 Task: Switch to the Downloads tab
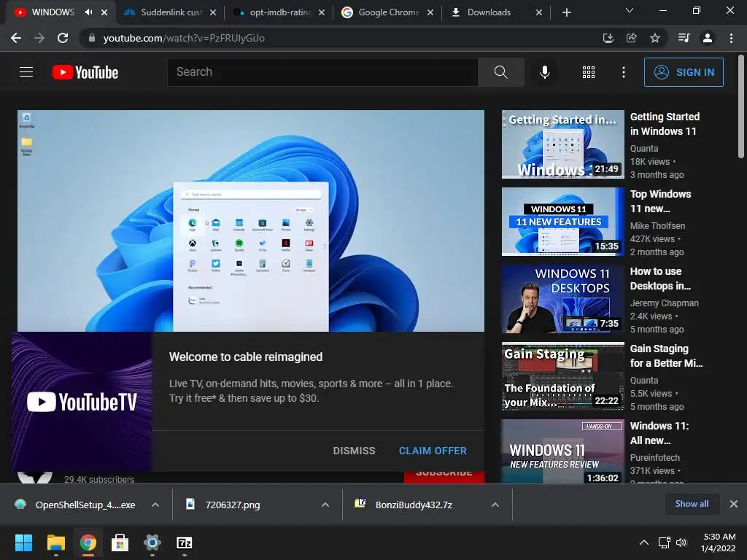click(x=497, y=12)
